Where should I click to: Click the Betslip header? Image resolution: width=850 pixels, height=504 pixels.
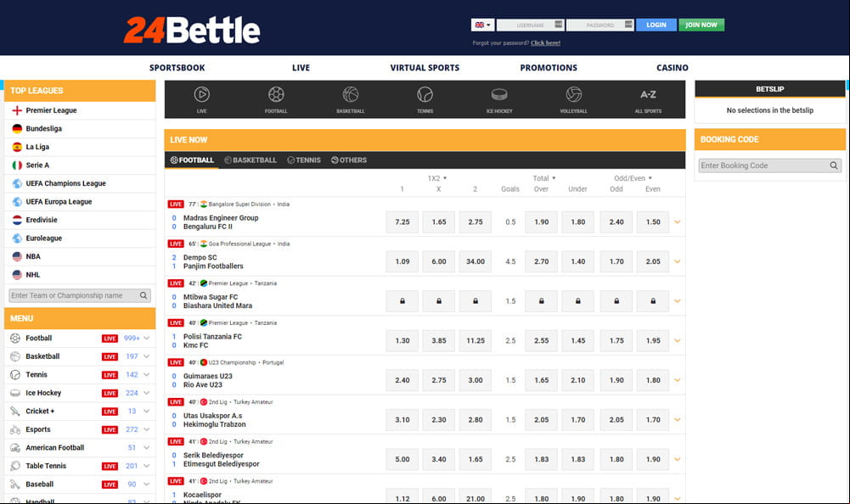tap(770, 89)
